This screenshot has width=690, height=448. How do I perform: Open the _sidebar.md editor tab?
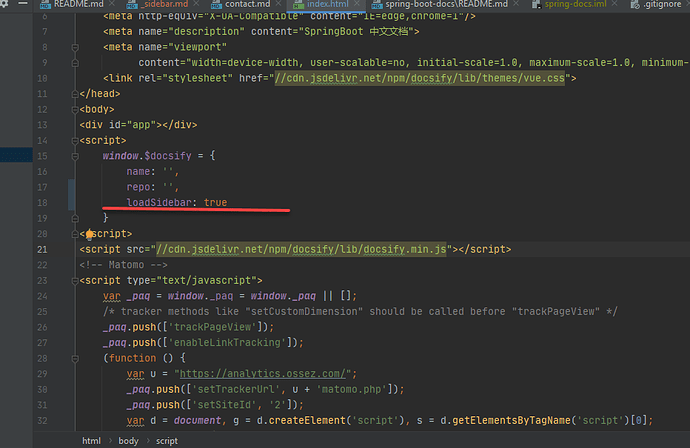point(165,4)
